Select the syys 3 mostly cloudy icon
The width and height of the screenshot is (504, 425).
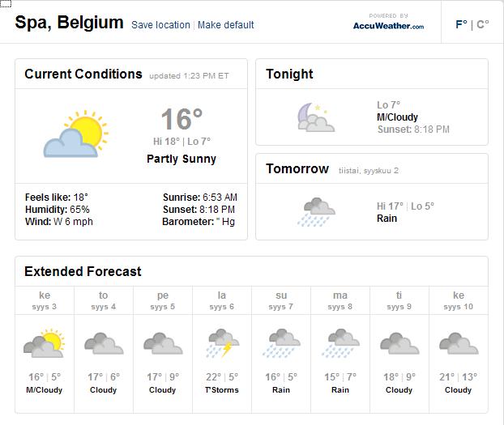pyautogui.click(x=44, y=343)
